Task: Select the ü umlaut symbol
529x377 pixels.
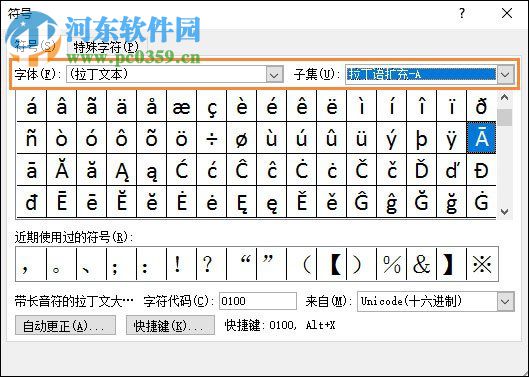Action: [x=361, y=138]
